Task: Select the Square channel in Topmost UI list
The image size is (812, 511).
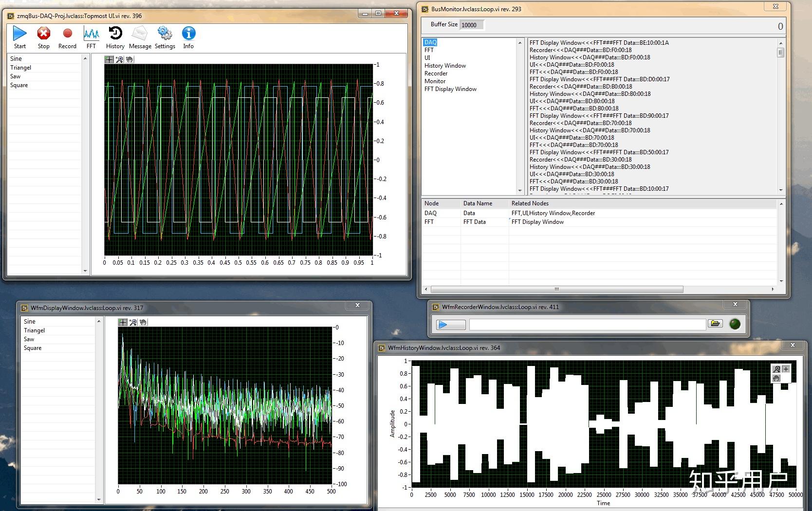Action: click(19, 85)
